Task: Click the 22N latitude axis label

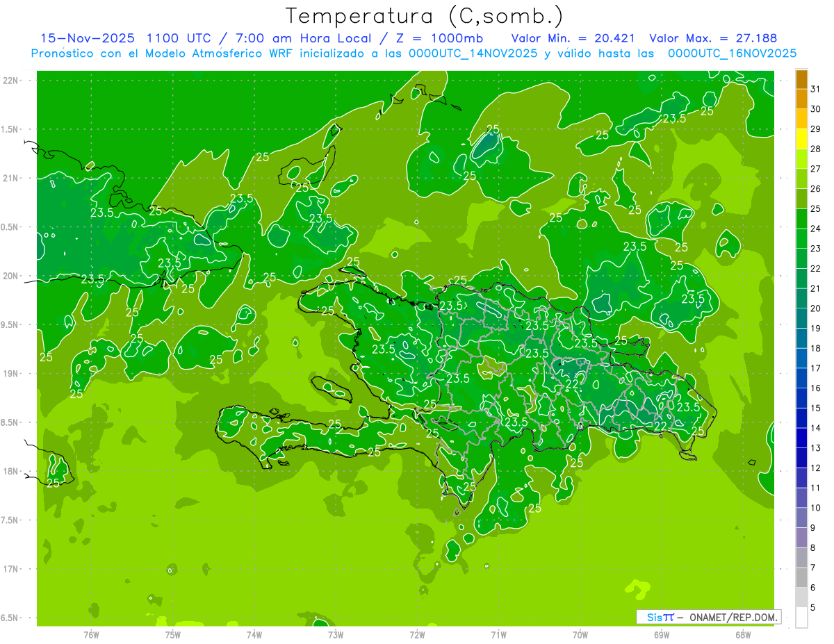Action: (x=11, y=81)
